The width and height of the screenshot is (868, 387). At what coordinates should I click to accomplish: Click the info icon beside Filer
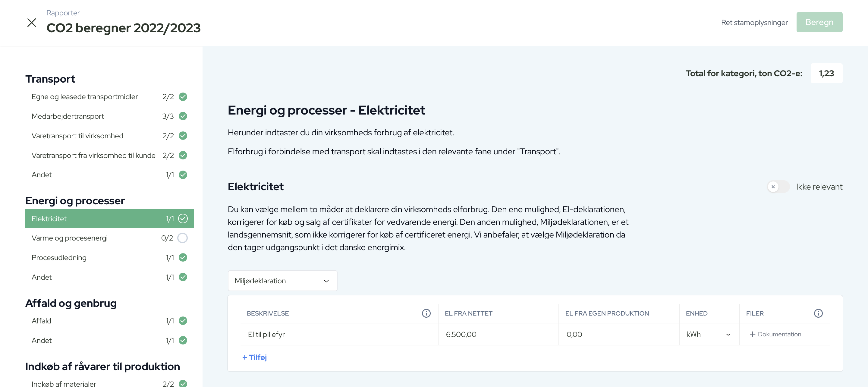point(818,313)
